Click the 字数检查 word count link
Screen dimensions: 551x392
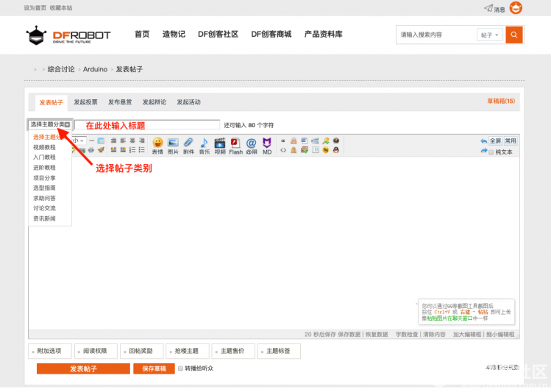point(407,335)
